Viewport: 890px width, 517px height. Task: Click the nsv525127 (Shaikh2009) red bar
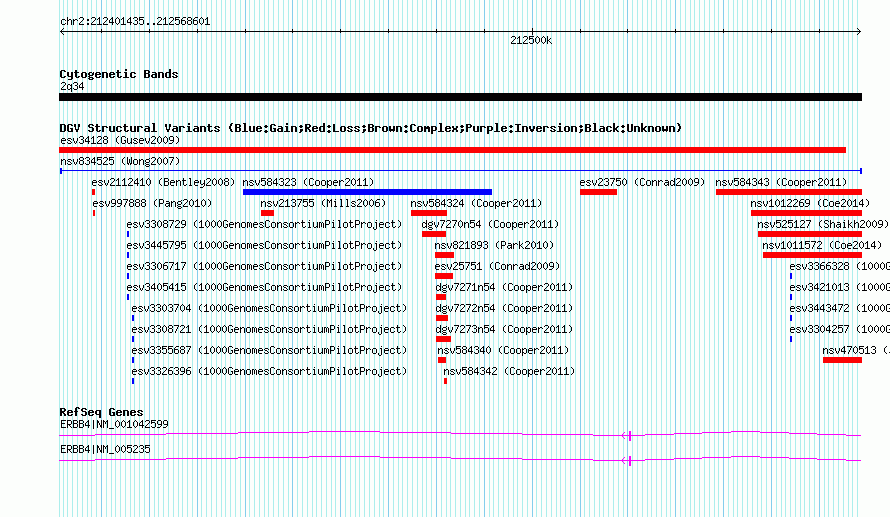click(810, 234)
